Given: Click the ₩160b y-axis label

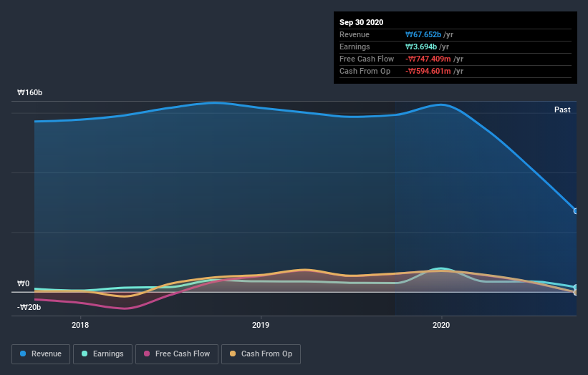Looking at the screenshot, I should coord(29,92).
